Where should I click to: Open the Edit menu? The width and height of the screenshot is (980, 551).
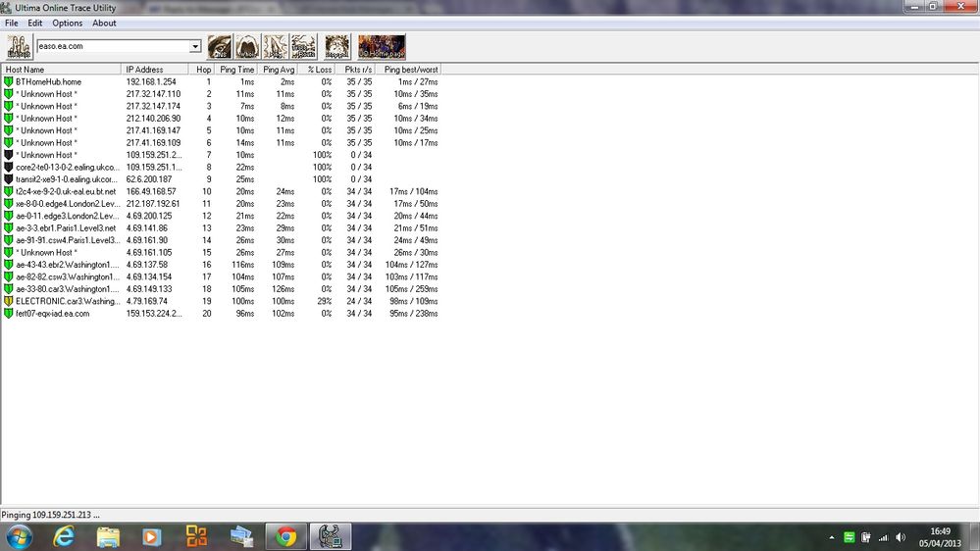click(35, 24)
